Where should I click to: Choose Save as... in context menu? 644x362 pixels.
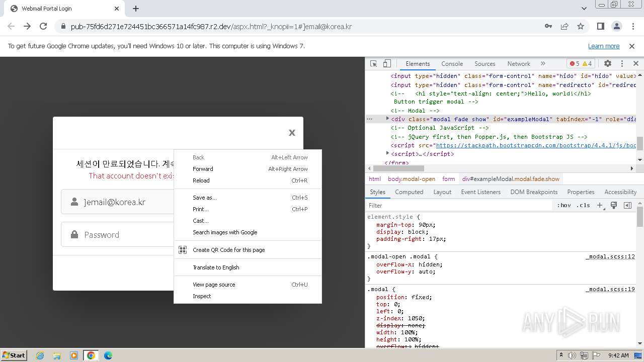(x=248, y=198)
